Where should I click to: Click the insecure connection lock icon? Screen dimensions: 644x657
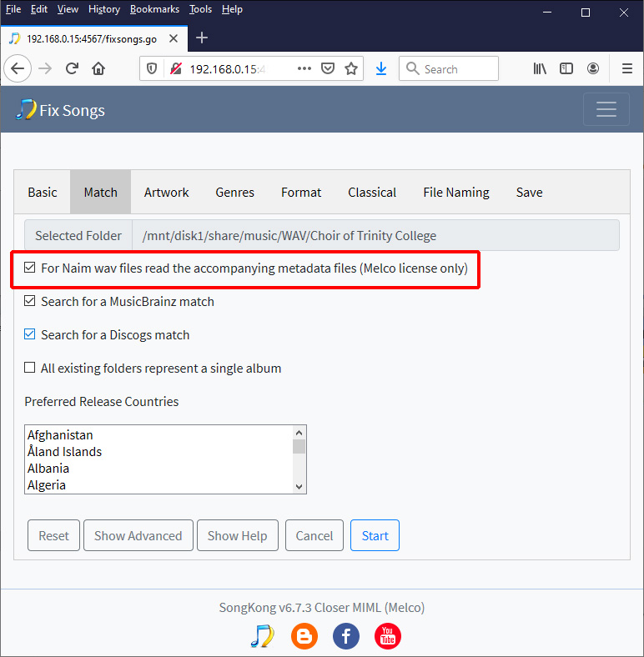[x=176, y=68]
